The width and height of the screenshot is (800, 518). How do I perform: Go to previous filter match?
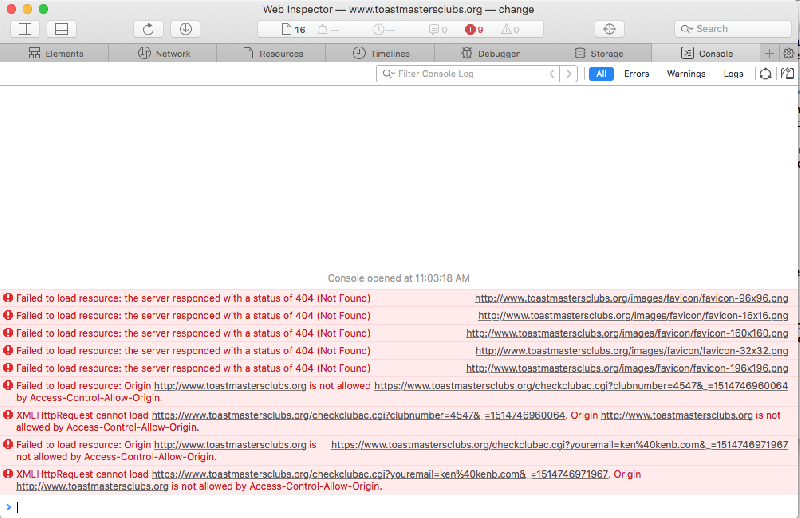coord(552,73)
